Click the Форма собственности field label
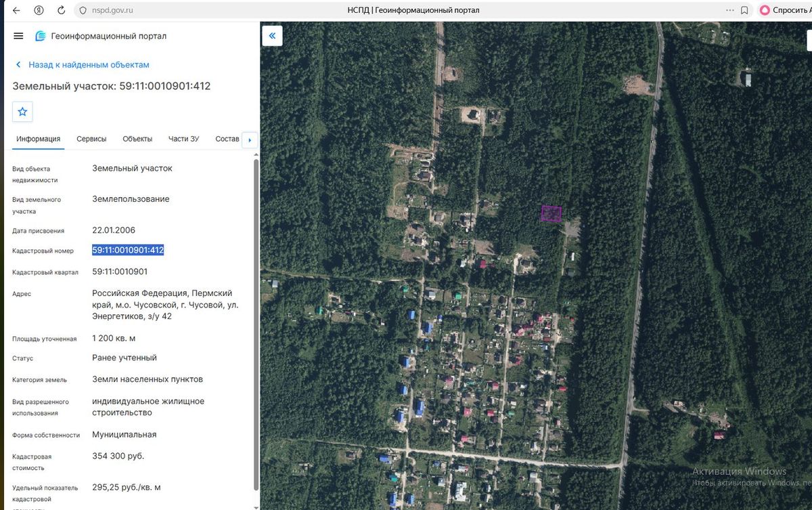The image size is (812, 510). (x=46, y=435)
